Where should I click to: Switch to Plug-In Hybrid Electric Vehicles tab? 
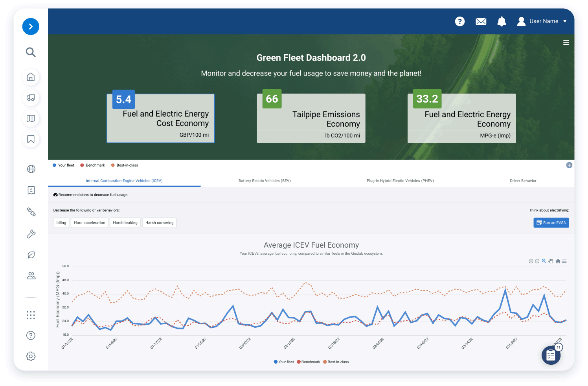pyautogui.click(x=400, y=181)
